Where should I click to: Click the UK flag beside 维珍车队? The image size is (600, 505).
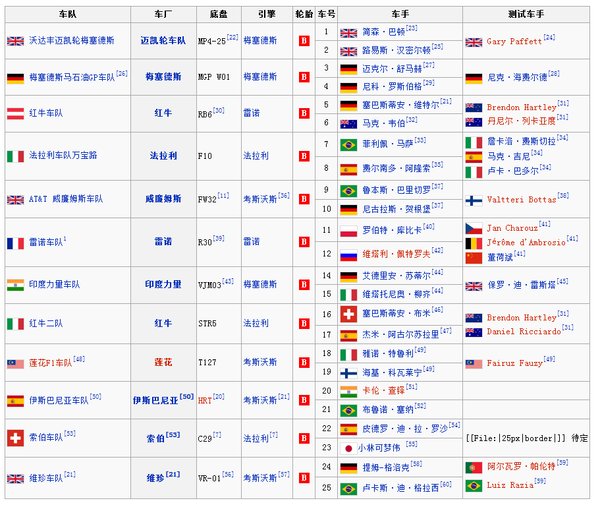[x=15, y=479]
